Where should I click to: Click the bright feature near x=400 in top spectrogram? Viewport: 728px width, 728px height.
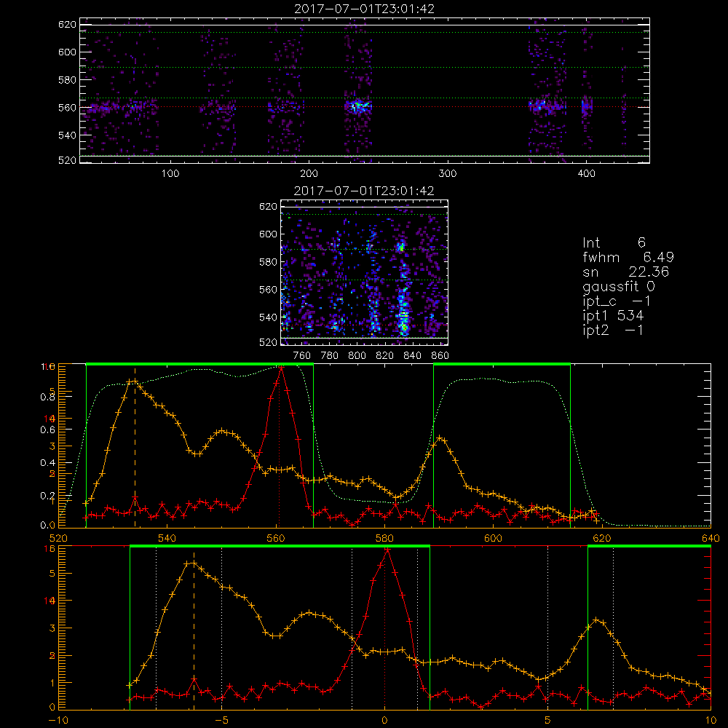click(587, 106)
